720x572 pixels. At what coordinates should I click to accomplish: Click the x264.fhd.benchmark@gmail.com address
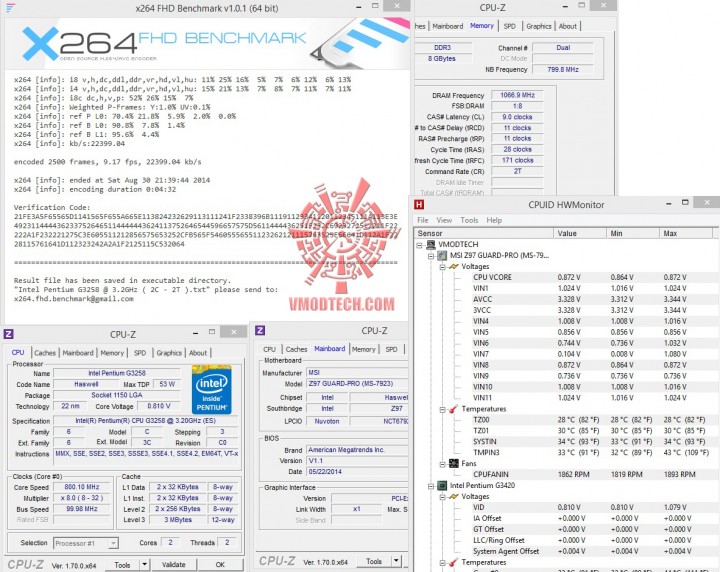[x=73, y=298]
